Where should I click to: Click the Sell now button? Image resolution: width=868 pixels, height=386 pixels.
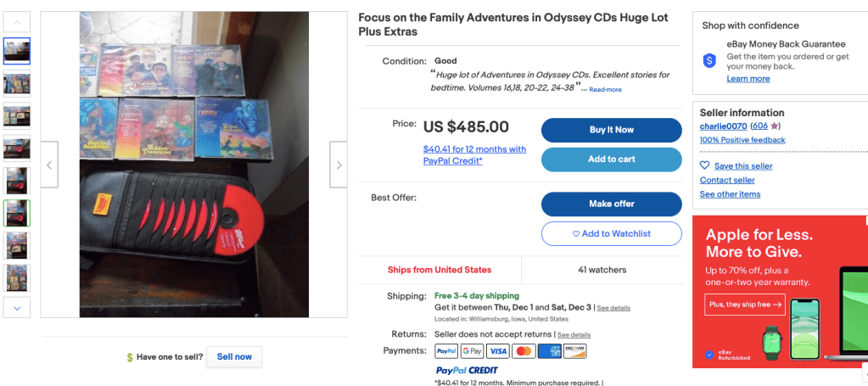(x=234, y=357)
